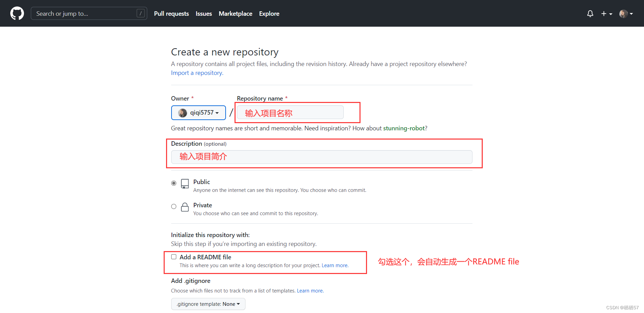This screenshot has width=644, height=313.
Task: Click the Initialize this repository with text
Action: click(x=211, y=235)
